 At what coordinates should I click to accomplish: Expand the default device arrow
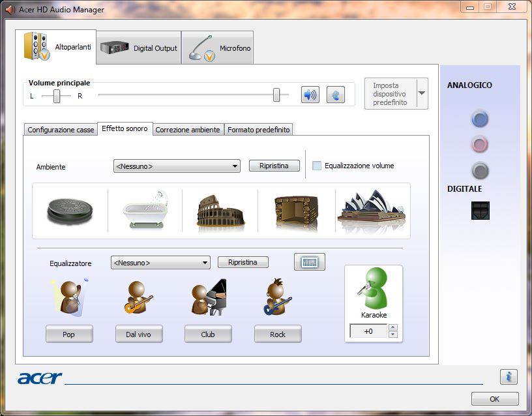click(422, 93)
